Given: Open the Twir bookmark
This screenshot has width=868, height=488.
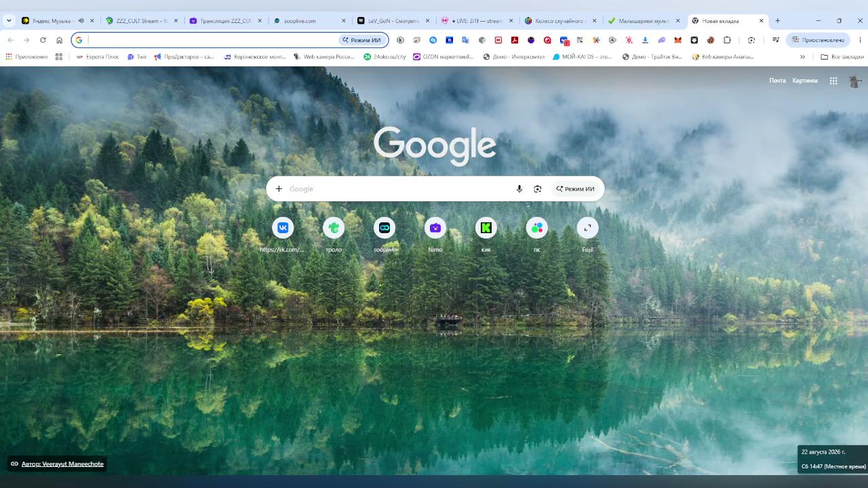Looking at the screenshot, I should pos(137,57).
